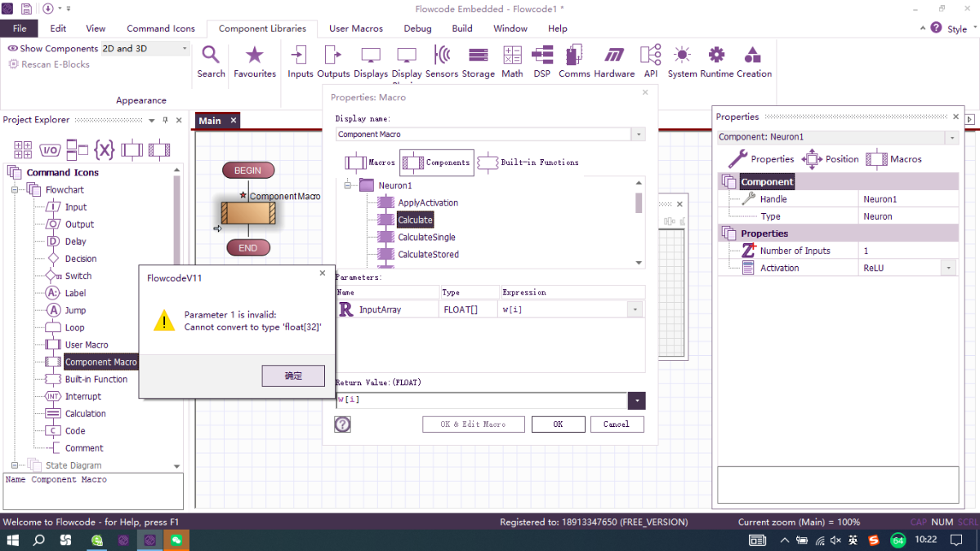
Task: Switch to the User Macros ribbon tab
Action: 356,29
